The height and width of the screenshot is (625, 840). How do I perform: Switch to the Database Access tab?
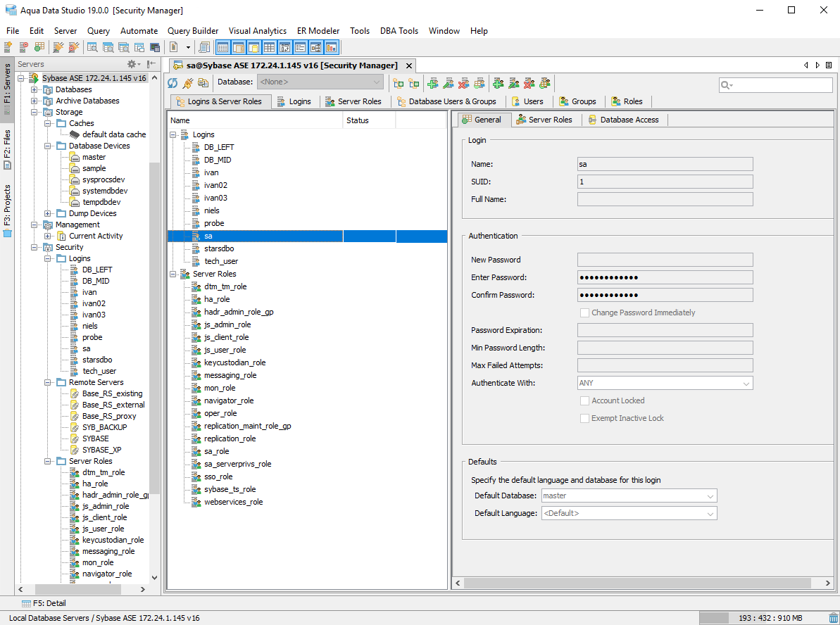(x=624, y=120)
